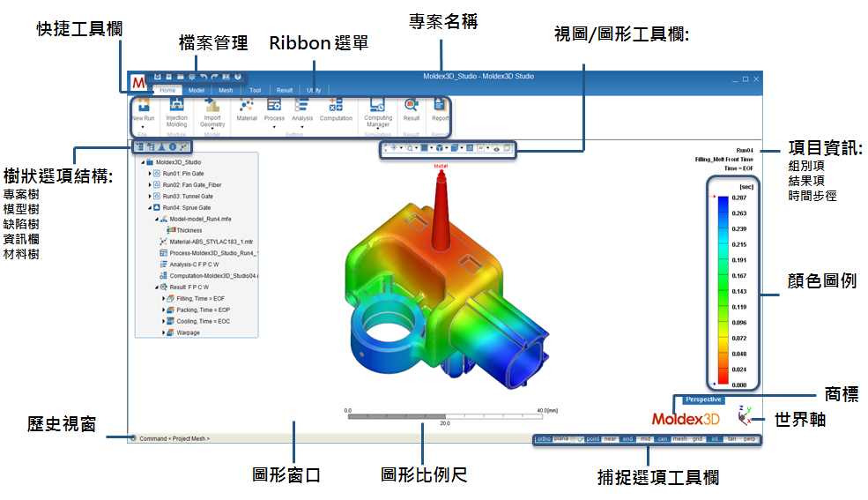Open the info panel icon above tree
Image resolution: width=868 pixels, height=500 pixels.
[173, 146]
